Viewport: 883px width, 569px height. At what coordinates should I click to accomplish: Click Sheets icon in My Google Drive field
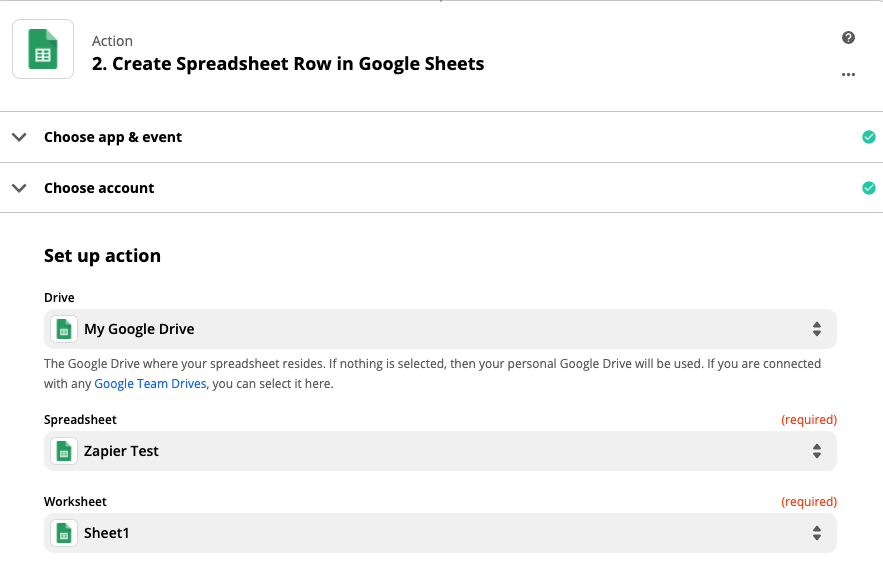(64, 329)
